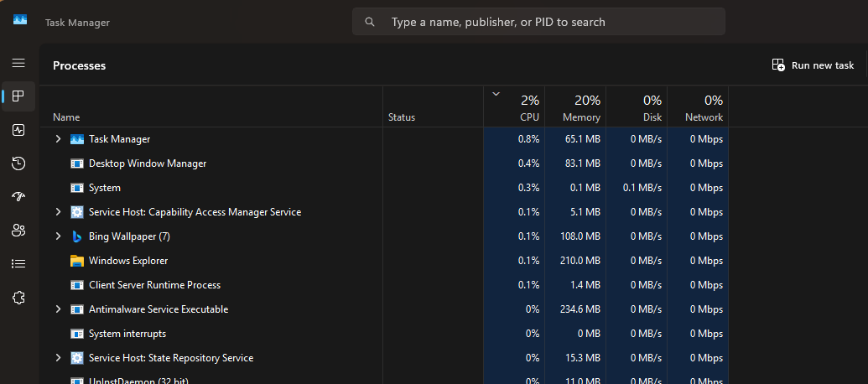Click Bing Wallpaper's 108.0 MB memory cell
This screenshot has width=868, height=384.
point(575,236)
